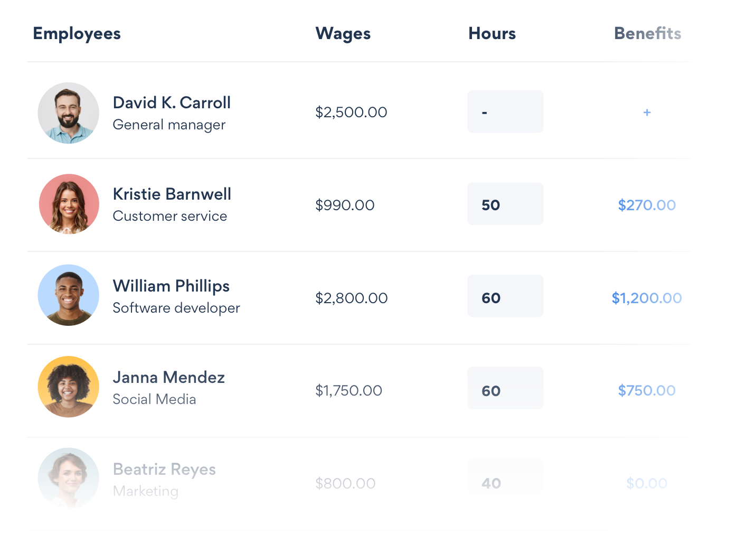Click William Phillips' avatar photo
The image size is (756, 544).
pyautogui.click(x=68, y=295)
